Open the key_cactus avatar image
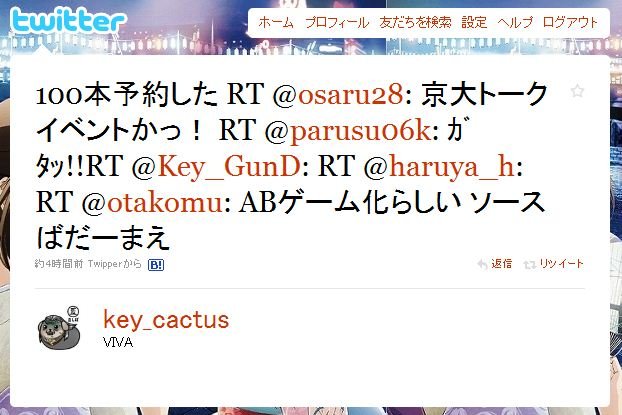The height and width of the screenshot is (415, 622). coord(59,328)
